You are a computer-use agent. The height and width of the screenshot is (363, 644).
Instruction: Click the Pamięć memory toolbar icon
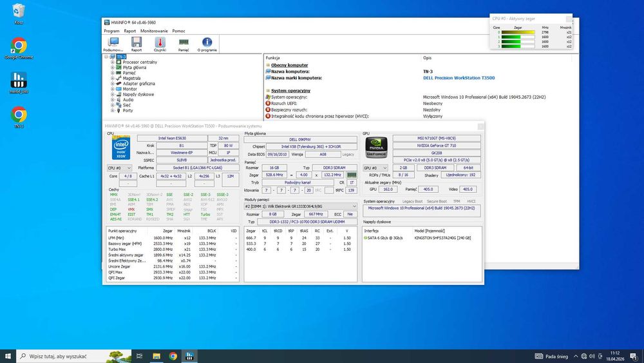pos(184,44)
